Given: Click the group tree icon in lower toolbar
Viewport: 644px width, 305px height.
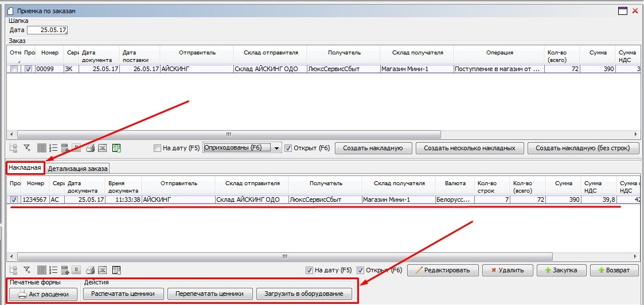Looking at the screenshot, I should pyautogui.click(x=14, y=270).
